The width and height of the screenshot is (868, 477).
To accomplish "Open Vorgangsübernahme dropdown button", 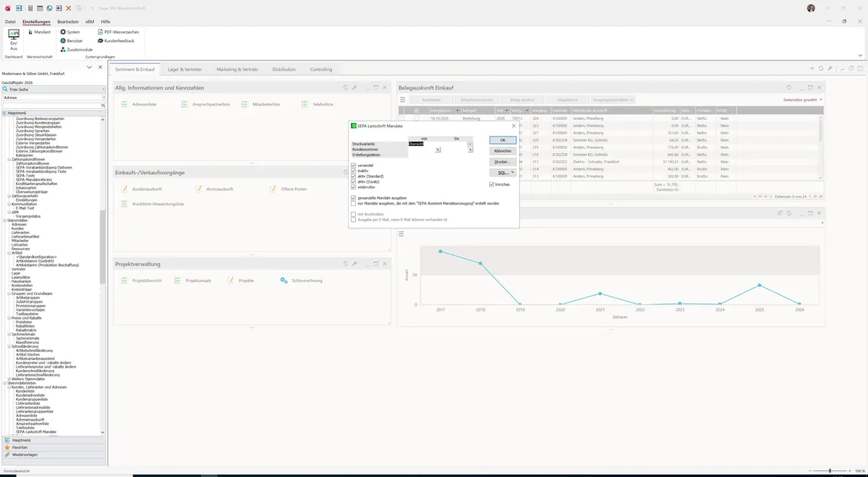I will 613,99.
